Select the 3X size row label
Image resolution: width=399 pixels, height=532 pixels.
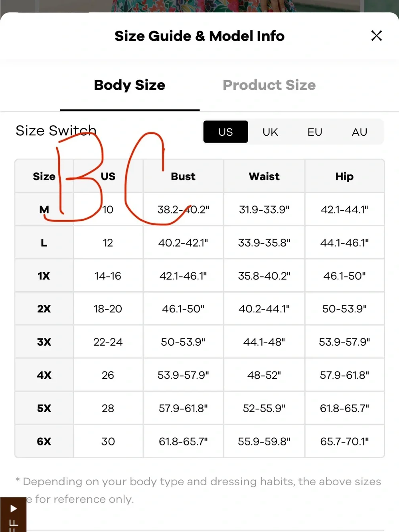(x=44, y=342)
